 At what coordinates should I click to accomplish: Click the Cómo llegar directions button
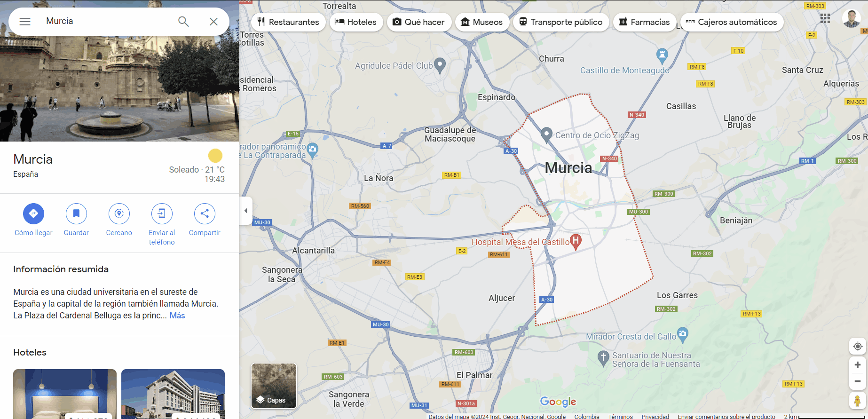pyautogui.click(x=33, y=214)
